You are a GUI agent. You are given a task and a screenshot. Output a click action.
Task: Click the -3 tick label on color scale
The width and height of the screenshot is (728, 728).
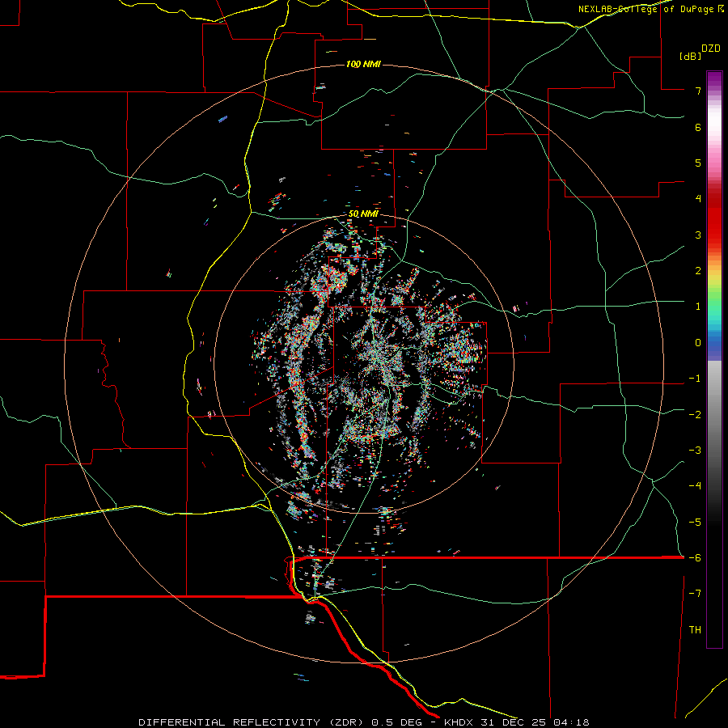(695, 450)
